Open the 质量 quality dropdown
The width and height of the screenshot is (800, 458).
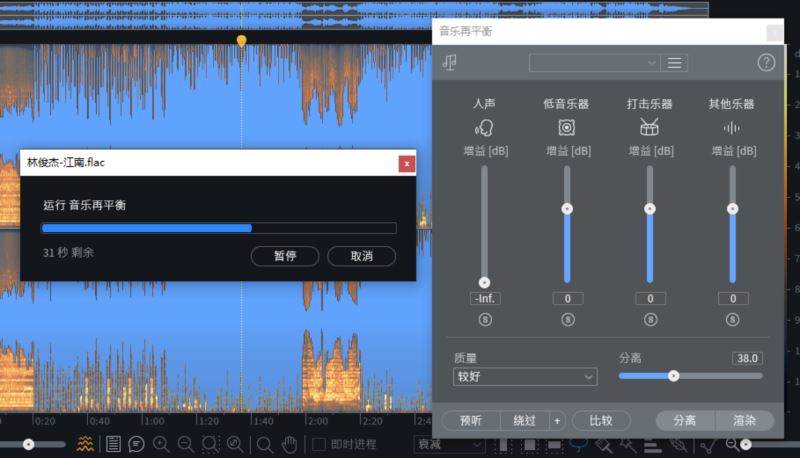pyautogui.click(x=525, y=377)
